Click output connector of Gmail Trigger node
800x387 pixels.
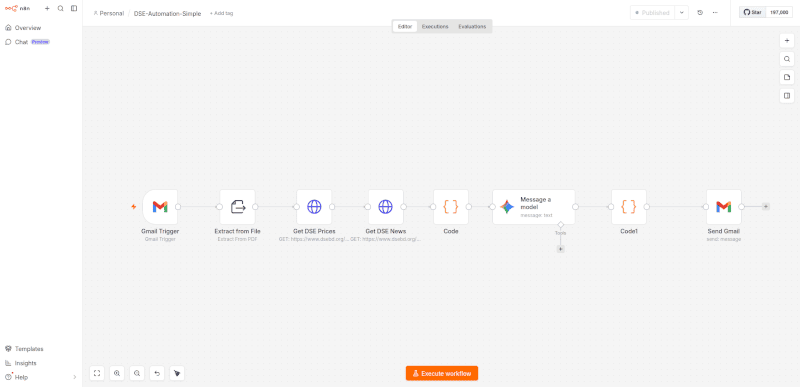(x=178, y=207)
